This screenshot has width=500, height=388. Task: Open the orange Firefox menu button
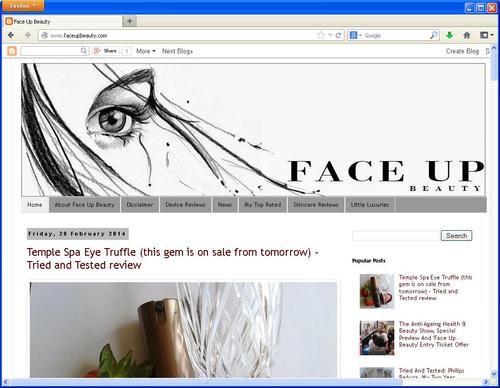[x=22, y=6]
